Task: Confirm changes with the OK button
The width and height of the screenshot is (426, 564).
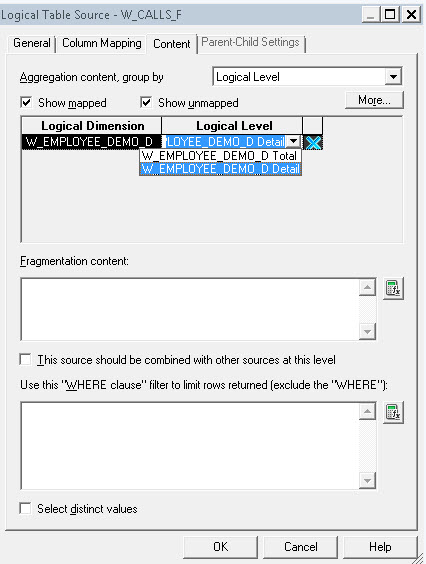Action: tap(221, 547)
